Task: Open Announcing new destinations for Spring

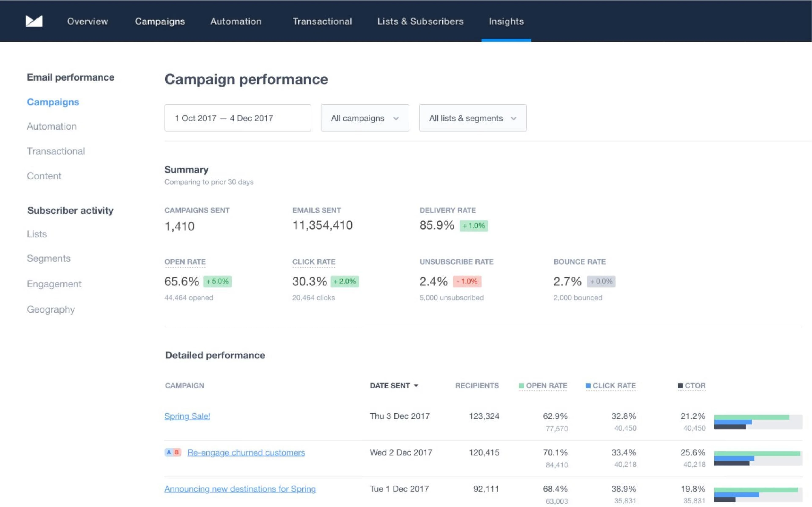Action: (x=240, y=489)
